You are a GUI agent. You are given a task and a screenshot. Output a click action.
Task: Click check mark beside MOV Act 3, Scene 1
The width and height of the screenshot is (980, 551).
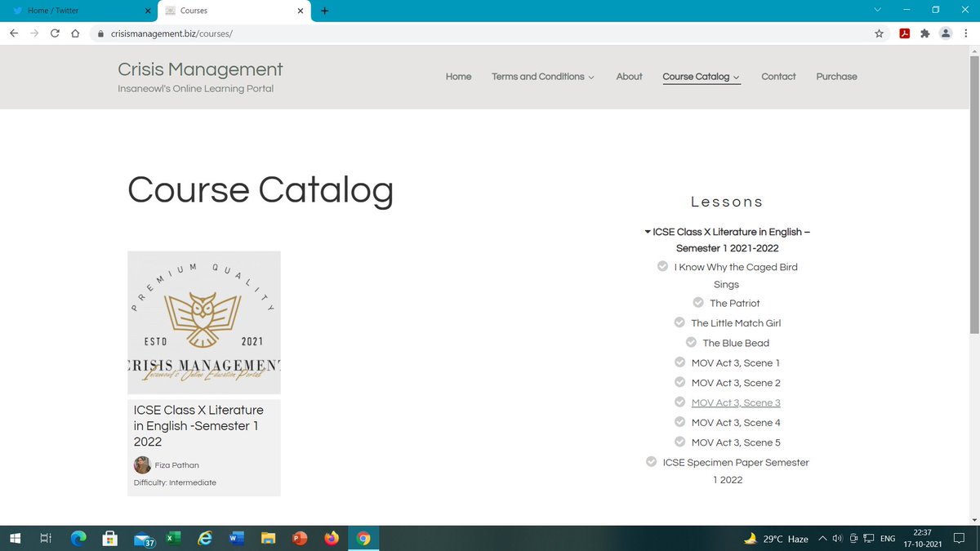(679, 362)
